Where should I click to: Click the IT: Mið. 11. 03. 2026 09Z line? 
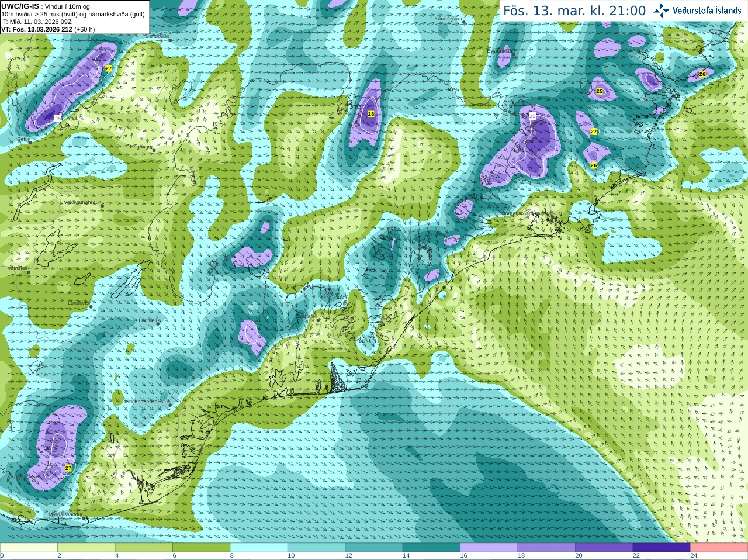36,22
